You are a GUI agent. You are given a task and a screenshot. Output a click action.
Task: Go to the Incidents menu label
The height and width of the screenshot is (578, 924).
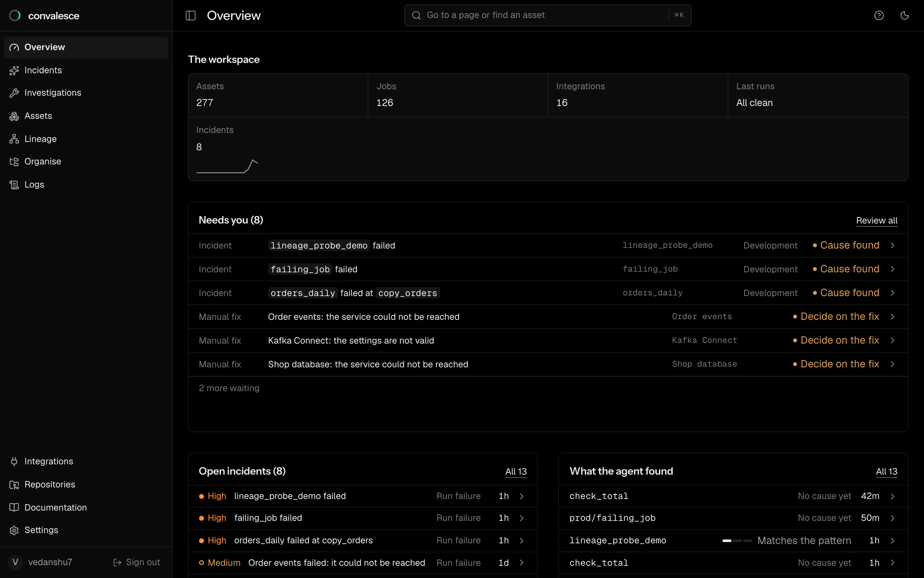pyautogui.click(x=43, y=70)
